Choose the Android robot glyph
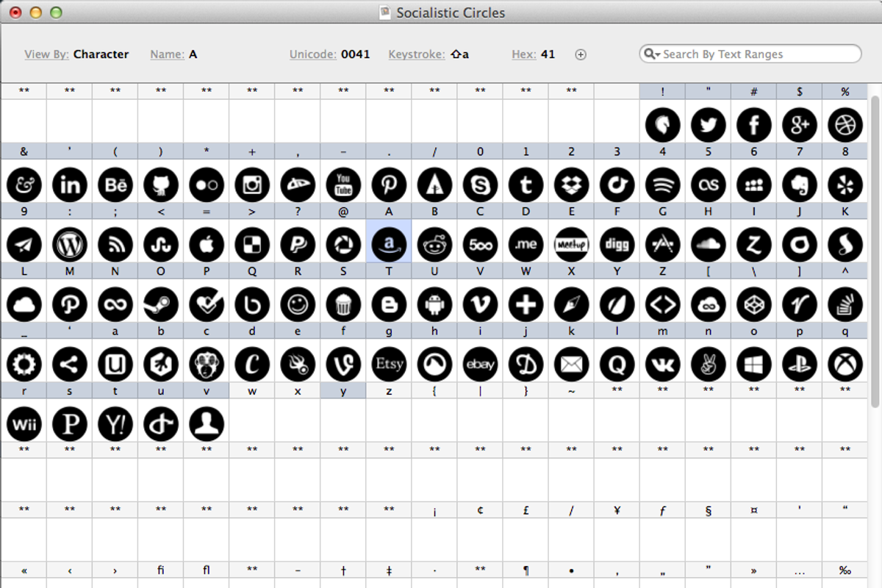 point(434,304)
